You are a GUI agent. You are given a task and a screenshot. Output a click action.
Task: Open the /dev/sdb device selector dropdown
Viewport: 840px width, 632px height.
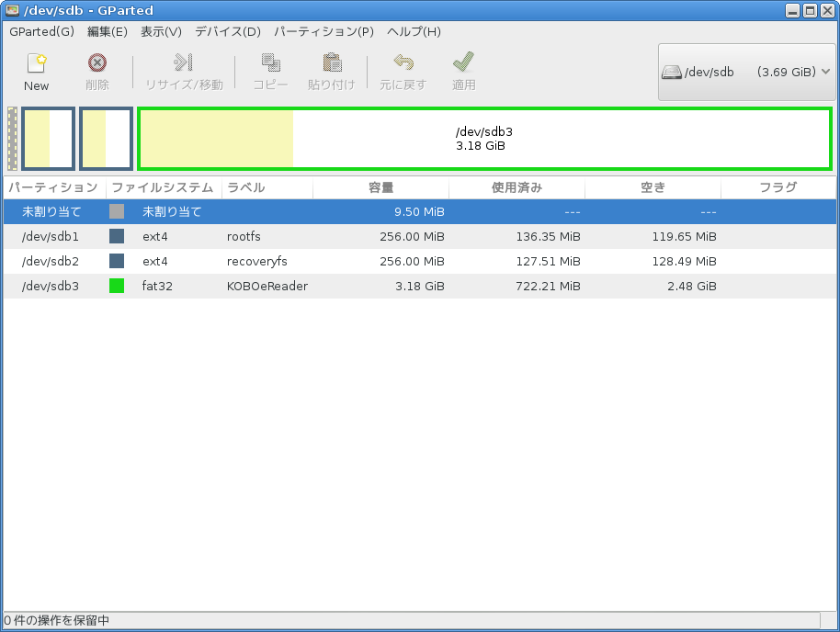745,72
